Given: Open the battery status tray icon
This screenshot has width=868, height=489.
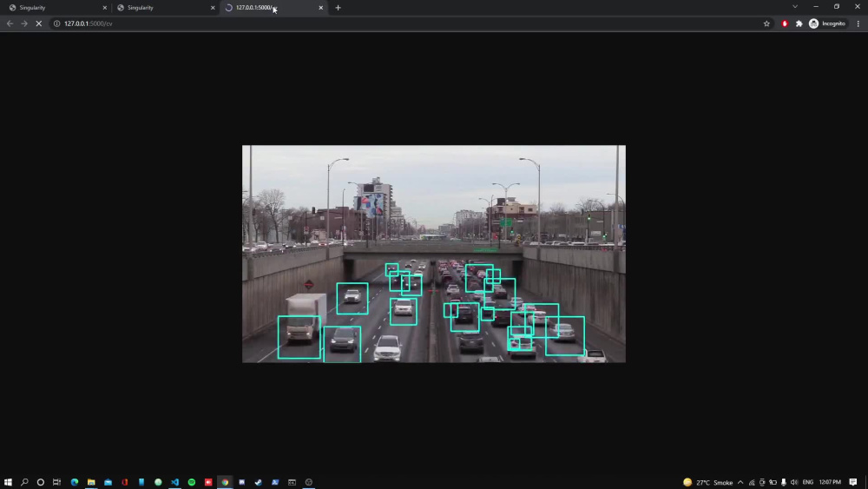Looking at the screenshot, I should tap(773, 482).
